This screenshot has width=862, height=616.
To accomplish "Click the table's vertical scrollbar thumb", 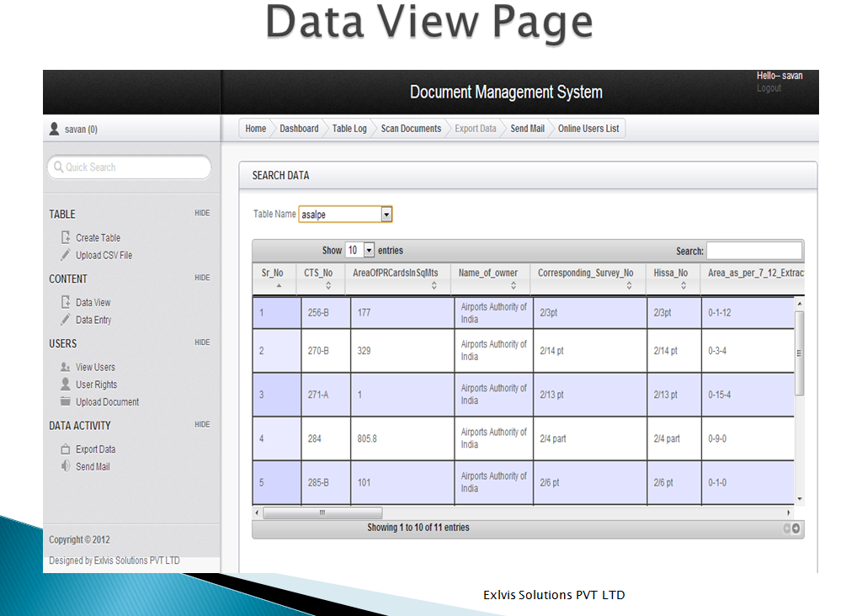I will [800, 353].
